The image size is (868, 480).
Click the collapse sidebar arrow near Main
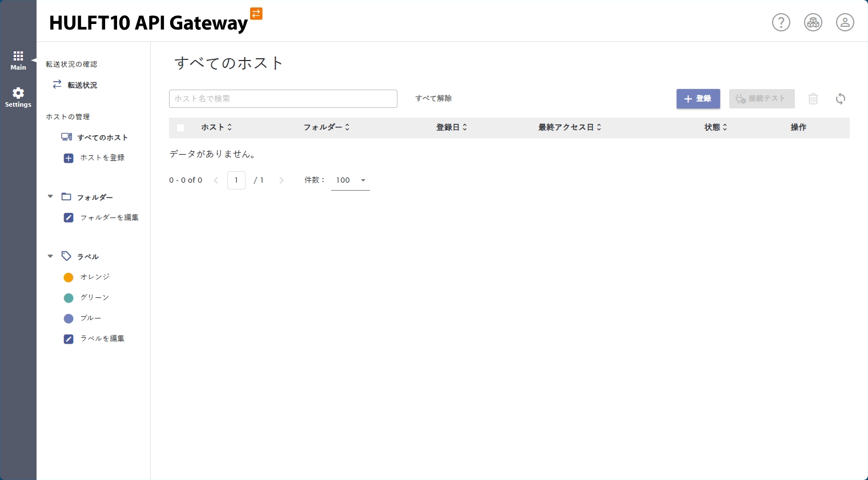point(34,60)
